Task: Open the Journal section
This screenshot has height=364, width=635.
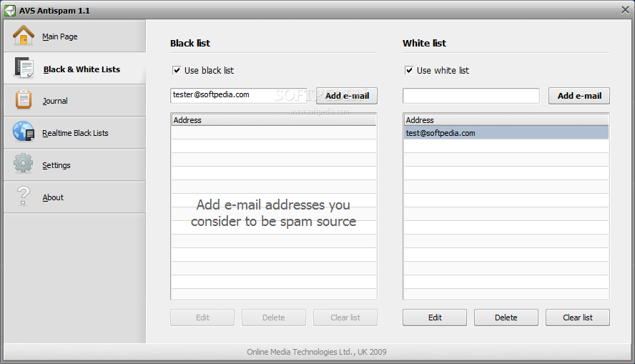Action: (x=74, y=100)
